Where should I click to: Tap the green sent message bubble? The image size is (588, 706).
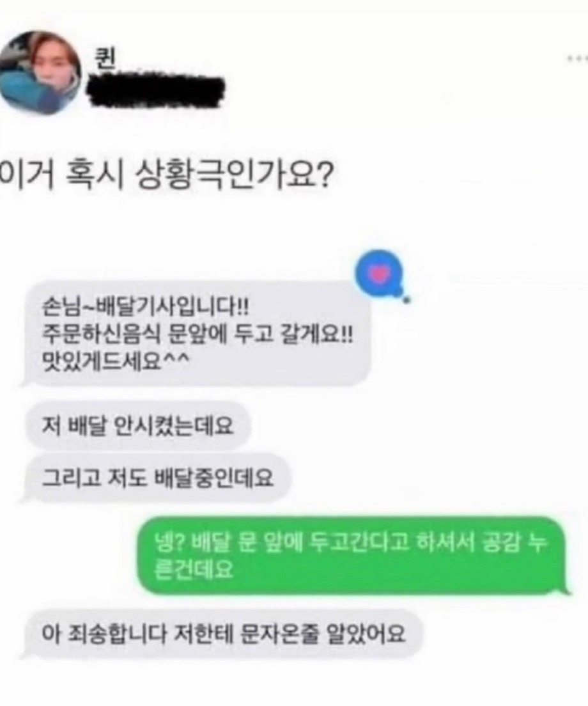[352, 555]
